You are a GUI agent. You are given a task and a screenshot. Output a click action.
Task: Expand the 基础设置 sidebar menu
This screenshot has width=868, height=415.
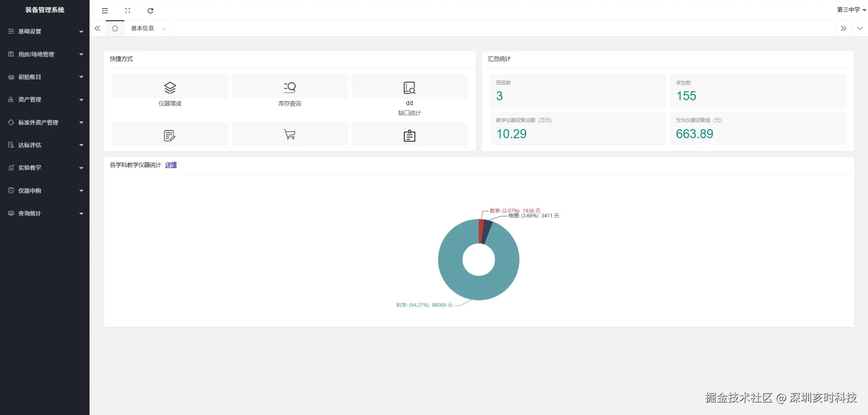pos(45,32)
